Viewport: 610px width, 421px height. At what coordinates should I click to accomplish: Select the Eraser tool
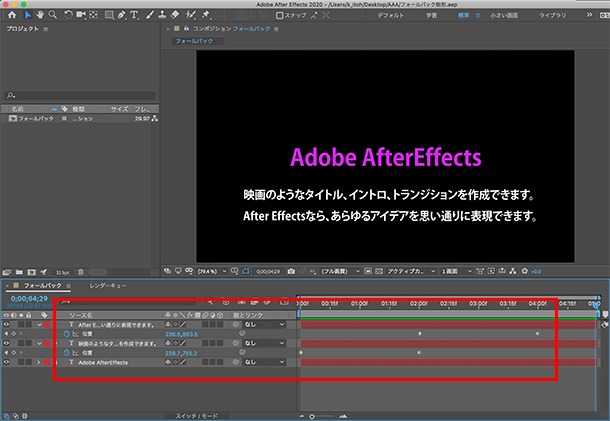click(175, 15)
